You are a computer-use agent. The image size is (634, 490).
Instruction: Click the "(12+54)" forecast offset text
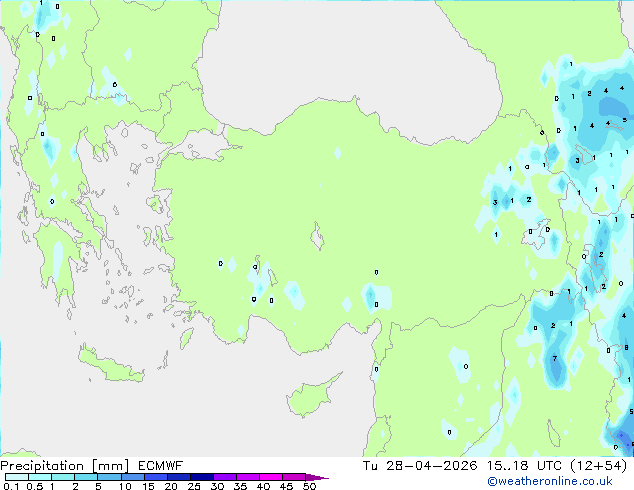[599, 466]
